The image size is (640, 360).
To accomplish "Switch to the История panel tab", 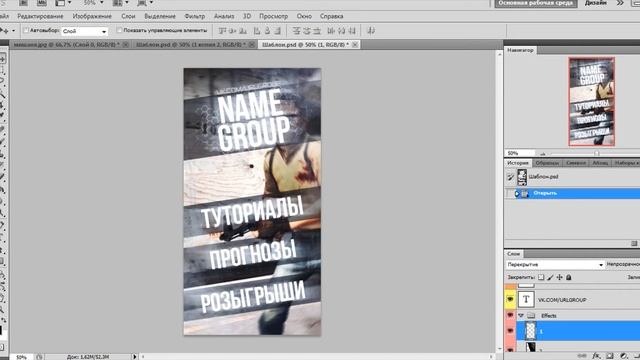I will tap(518, 163).
